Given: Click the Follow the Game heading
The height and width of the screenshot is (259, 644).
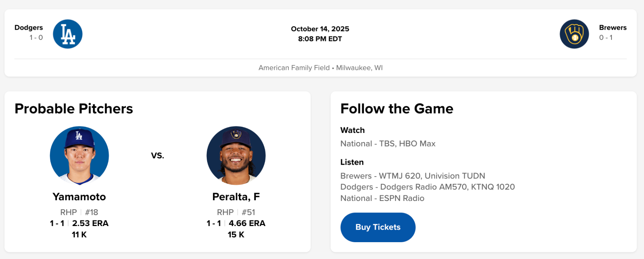Looking at the screenshot, I should [396, 109].
